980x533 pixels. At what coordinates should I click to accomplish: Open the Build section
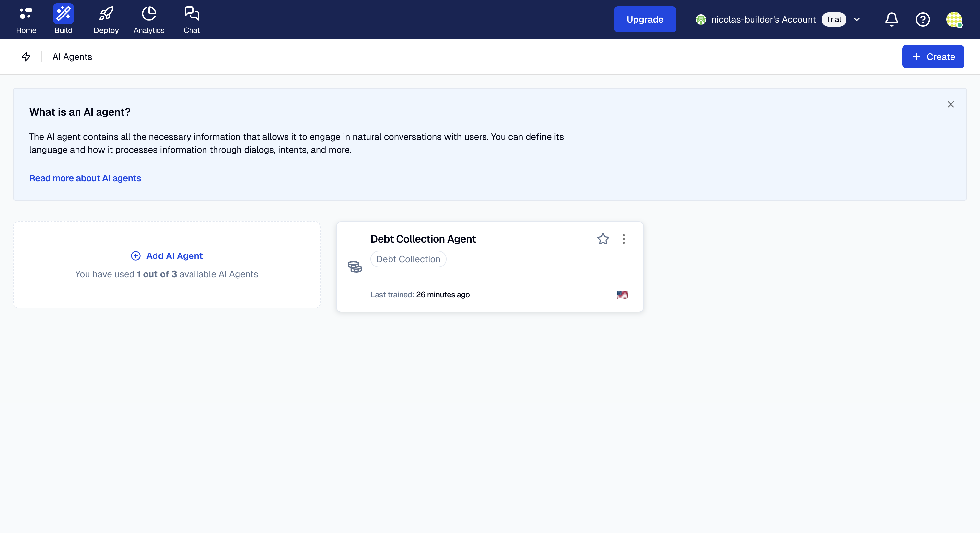[x=63, y=19]
